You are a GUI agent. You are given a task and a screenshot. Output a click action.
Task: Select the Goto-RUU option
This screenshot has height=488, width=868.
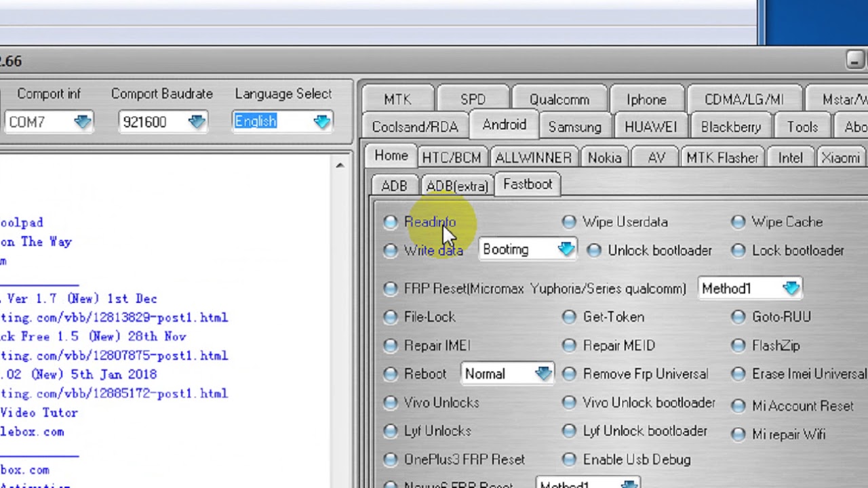point(738,317)
